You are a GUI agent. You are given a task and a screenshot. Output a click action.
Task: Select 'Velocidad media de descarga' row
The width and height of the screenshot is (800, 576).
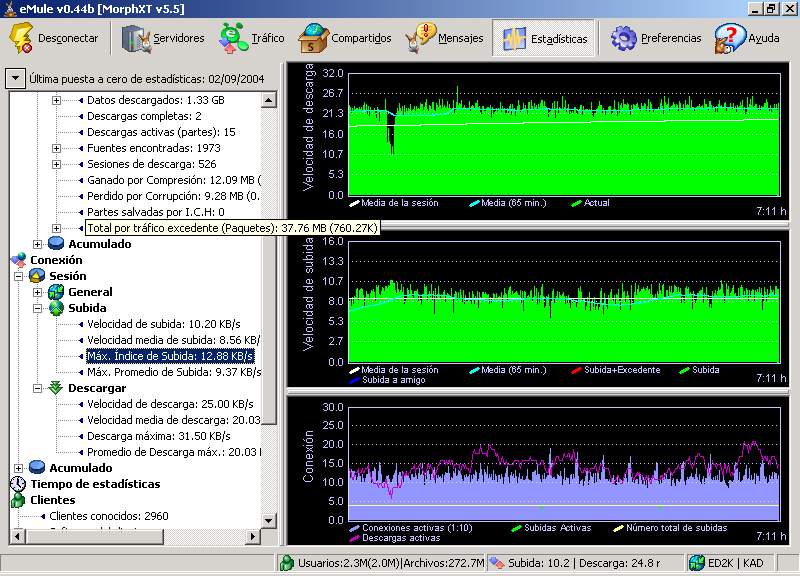tap(174, 420)
